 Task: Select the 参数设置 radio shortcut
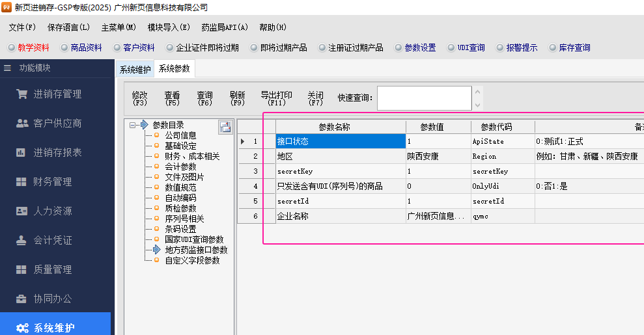point(398,48)
